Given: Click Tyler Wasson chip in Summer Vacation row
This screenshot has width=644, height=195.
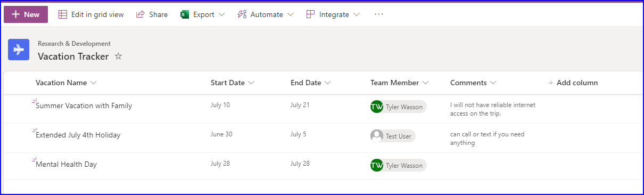Looking at the screenshot, I should coord(398,107).
